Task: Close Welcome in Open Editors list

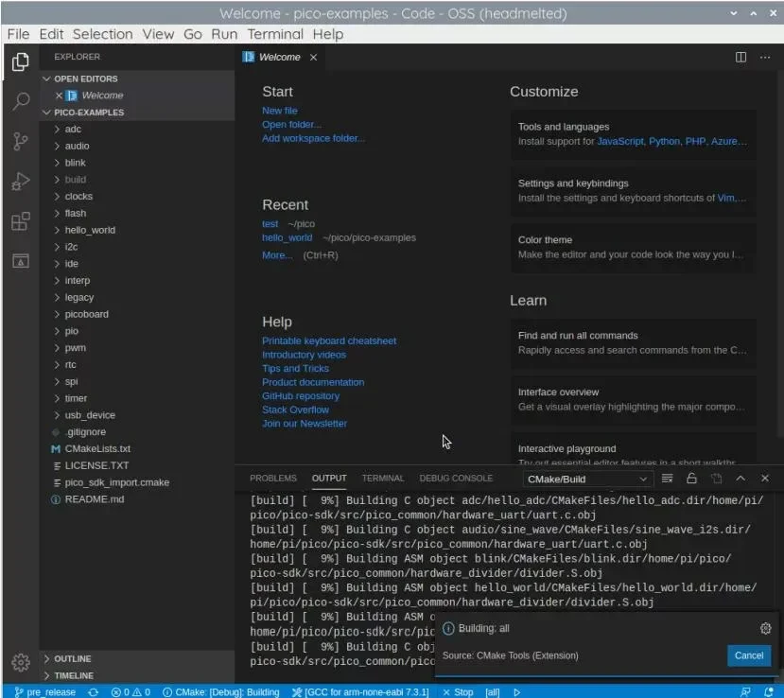Action: pos(59,95)
